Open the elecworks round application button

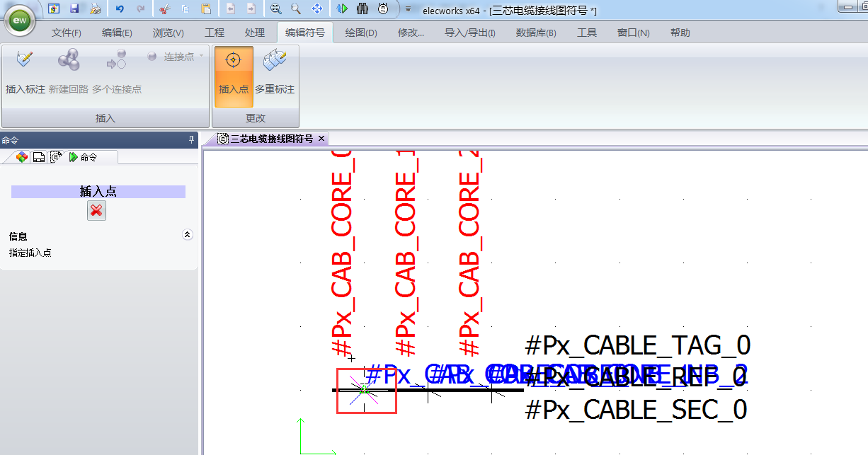click(21, 22)
